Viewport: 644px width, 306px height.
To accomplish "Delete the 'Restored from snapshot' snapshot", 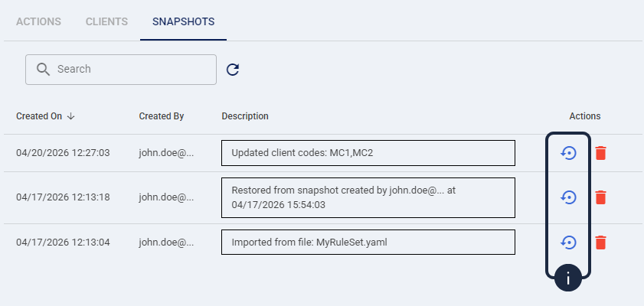I will click(601, 197).
